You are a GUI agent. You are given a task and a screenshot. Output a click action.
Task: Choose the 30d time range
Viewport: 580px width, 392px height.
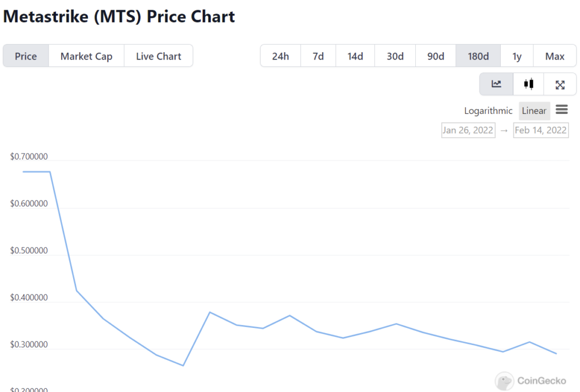(x=395, y=56)
